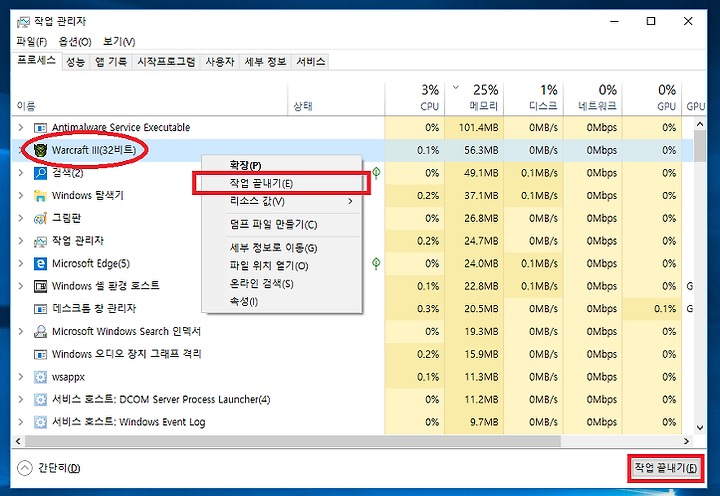Switch to the 앱 기록 tab
The width and height of the screenshot is (720, 496).
111,62
